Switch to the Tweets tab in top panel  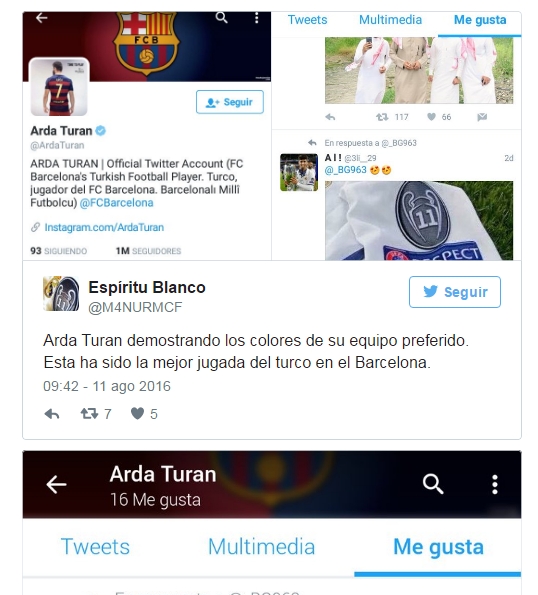(x=307, y=20)
